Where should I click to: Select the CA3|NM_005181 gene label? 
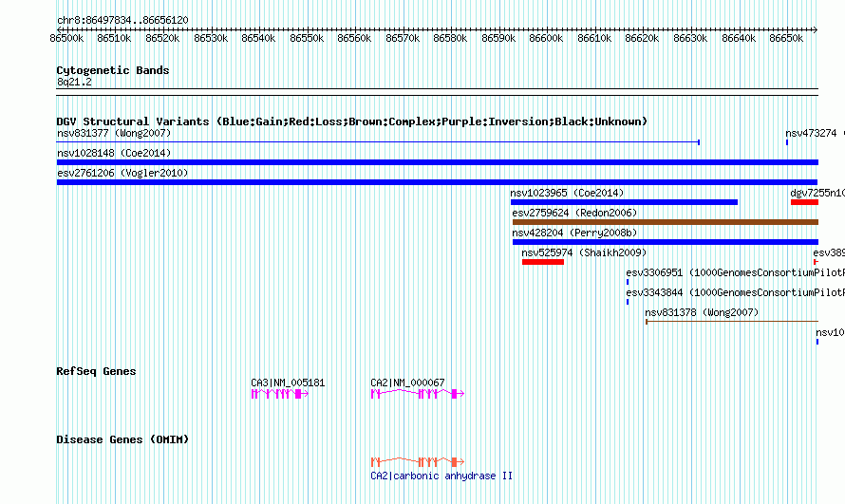[x=288, y=383]
